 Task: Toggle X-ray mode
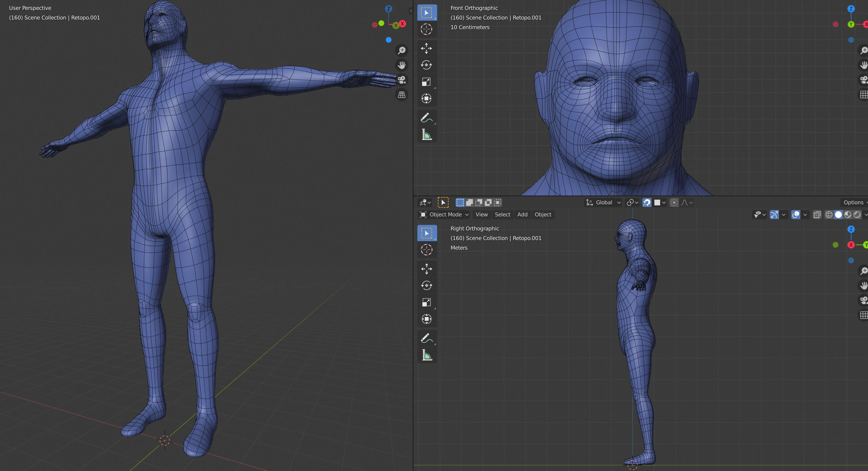[x=817, y=214]
